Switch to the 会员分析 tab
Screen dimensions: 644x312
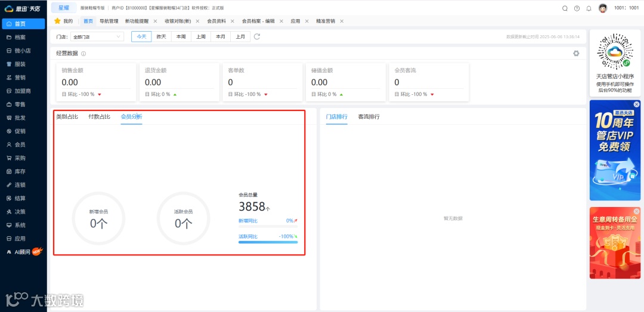131,117
